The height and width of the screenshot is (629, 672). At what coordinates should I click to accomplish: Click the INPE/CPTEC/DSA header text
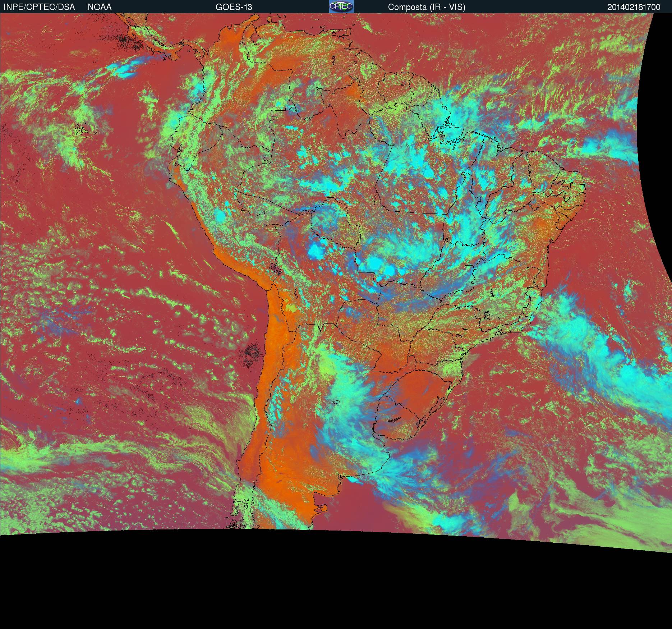[39, 7]
